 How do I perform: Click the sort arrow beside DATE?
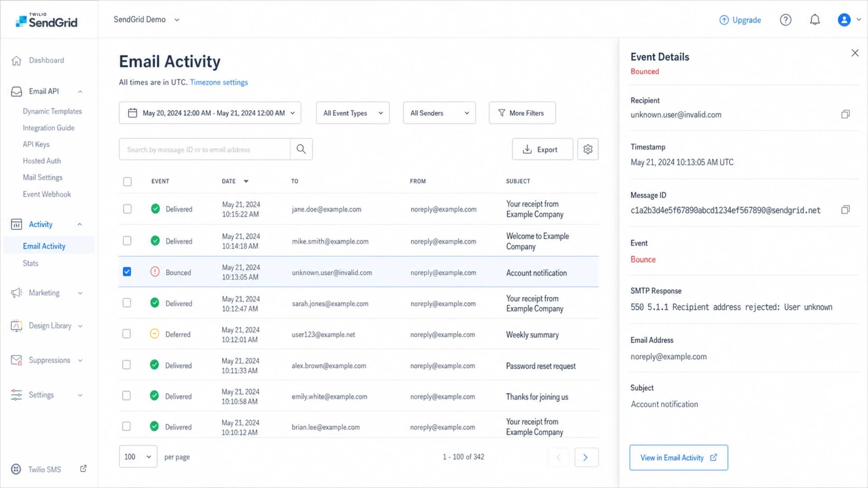(246, 181)
